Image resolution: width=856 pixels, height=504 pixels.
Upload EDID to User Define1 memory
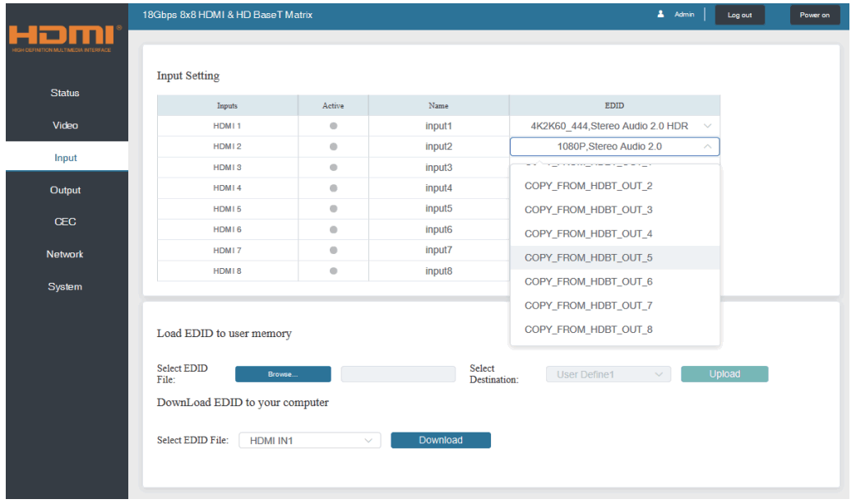724,373
